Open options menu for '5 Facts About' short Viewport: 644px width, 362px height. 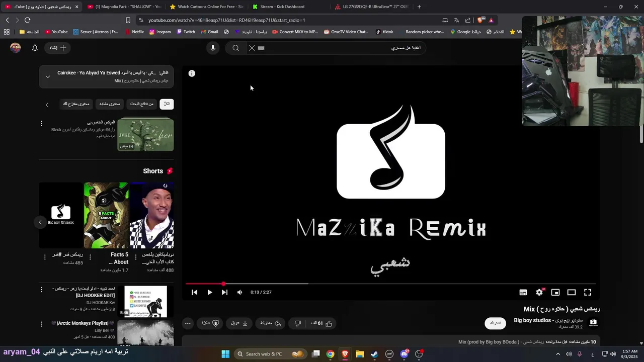pyautogui.click(x=90, y=257)
